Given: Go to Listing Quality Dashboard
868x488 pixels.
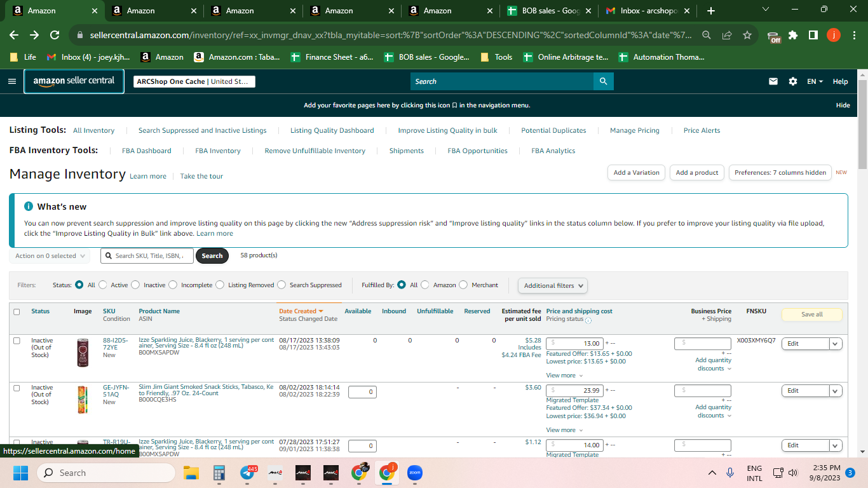Looking at the screenshot, I should click(332, 131).
